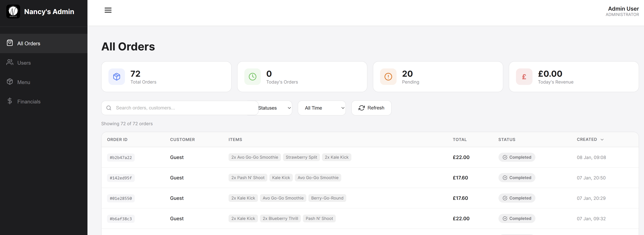
Task: Click the CUSTOMER column header
Action: click(x=182, y=140)
